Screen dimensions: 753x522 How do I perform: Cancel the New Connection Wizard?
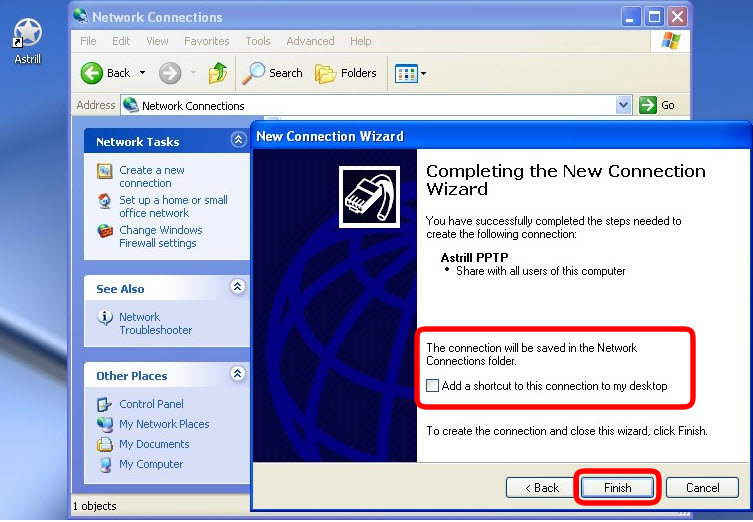tap(702, 488)
